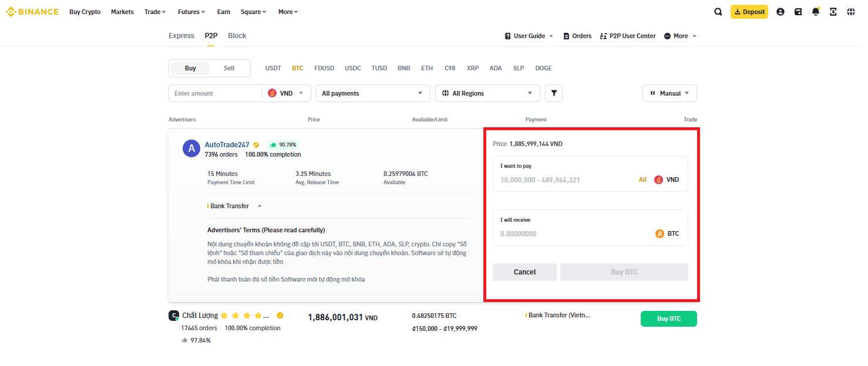Open the Manual refresh dropdown
The width and height of the screenshot is (868, 366).
670,93
